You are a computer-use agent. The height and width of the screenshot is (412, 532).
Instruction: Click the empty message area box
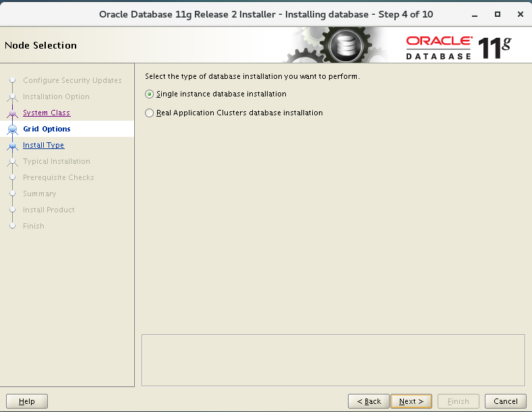click(333, 360)
